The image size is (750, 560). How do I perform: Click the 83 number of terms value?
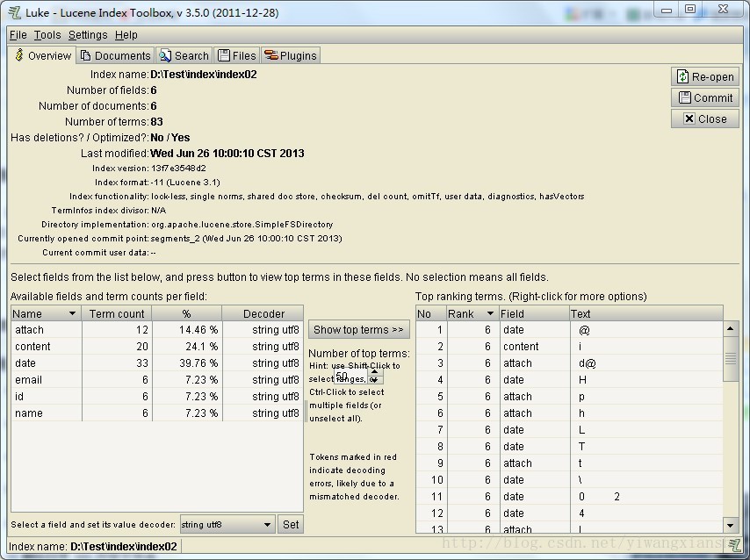click(156, 121)
